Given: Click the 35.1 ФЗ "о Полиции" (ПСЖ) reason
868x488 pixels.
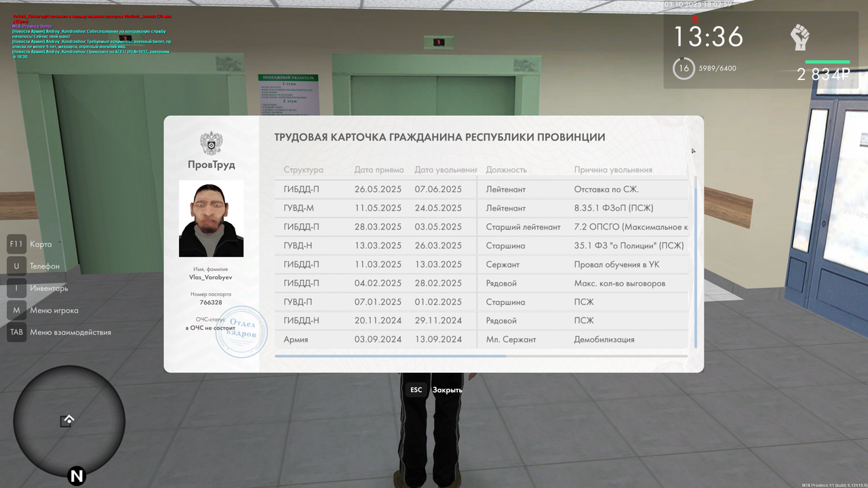Looking at the screenshot, I should point(629,245).
